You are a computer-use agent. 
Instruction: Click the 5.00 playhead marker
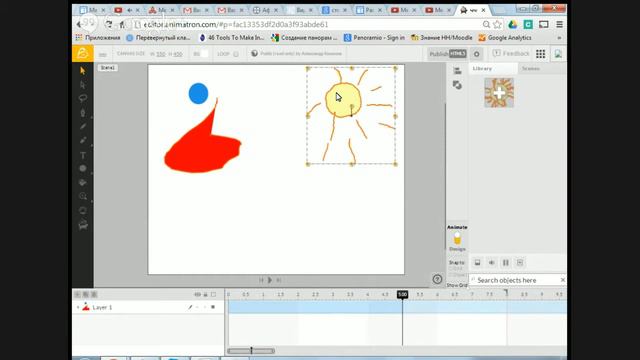click(402, 294)
